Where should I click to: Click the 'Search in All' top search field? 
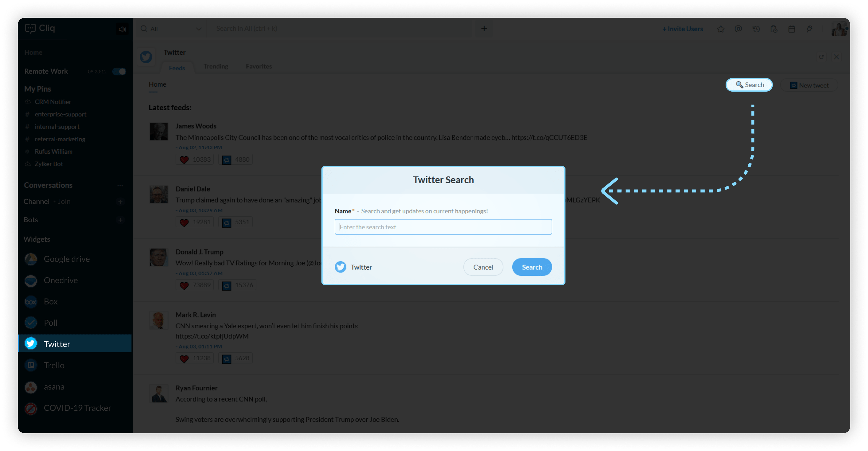[340, 29]
